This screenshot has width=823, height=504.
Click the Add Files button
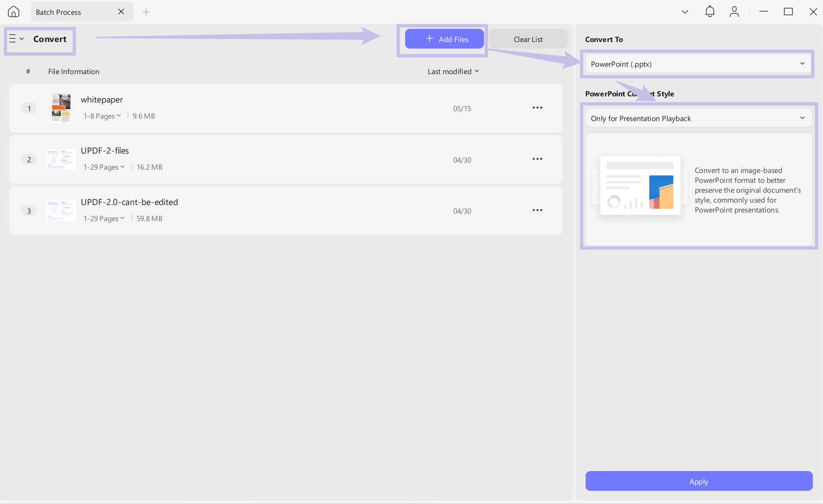(444, 39)
